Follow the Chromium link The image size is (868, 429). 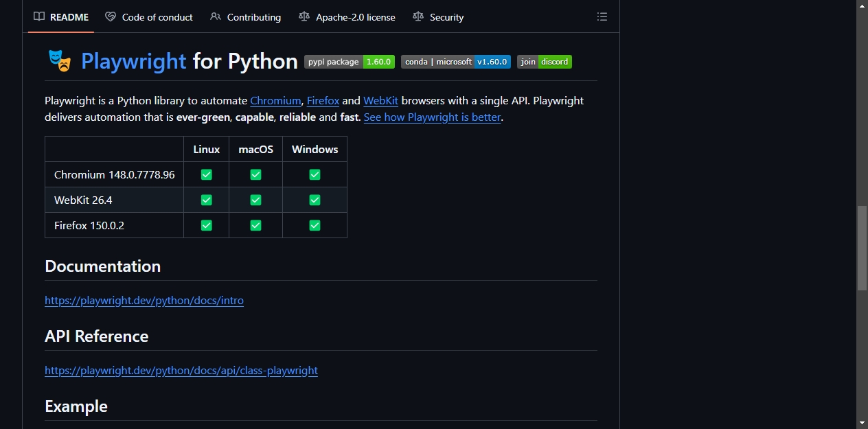(275, 100)
